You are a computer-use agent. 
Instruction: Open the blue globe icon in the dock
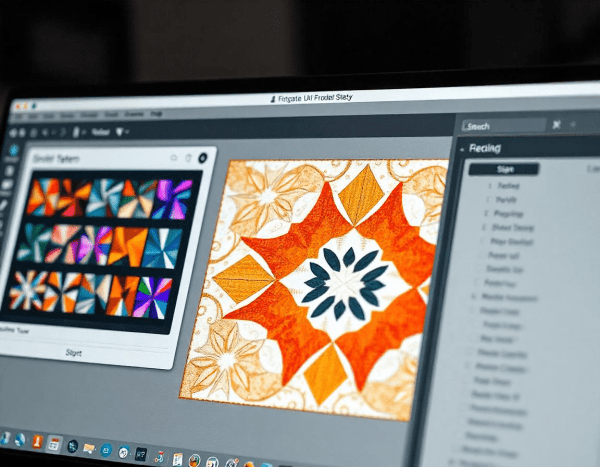[x=20, y=440]
